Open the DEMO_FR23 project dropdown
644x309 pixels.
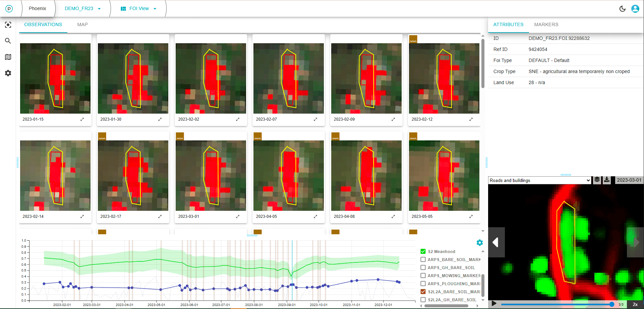[x=82, y=9]
